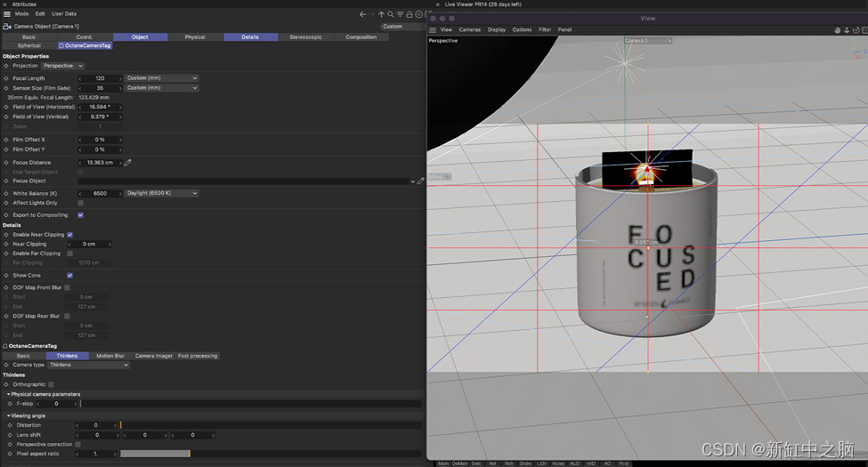Click the filter icon in Attributes toolbar
The width and height of the screenshot is (868, 467).
click(401, 14)
